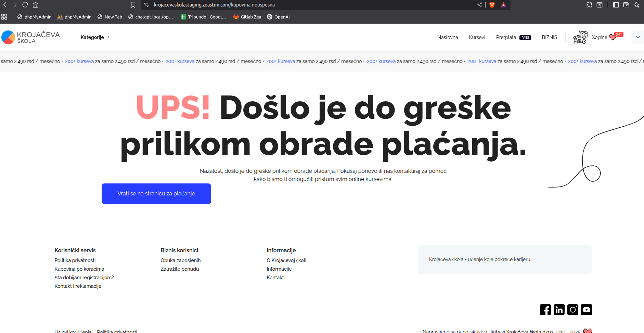
Task: Open the Instagram social icon
Action: click(x=572, y=310)
